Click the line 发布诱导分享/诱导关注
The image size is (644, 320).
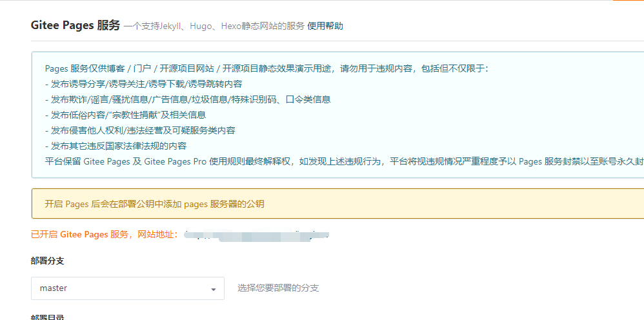143,85
